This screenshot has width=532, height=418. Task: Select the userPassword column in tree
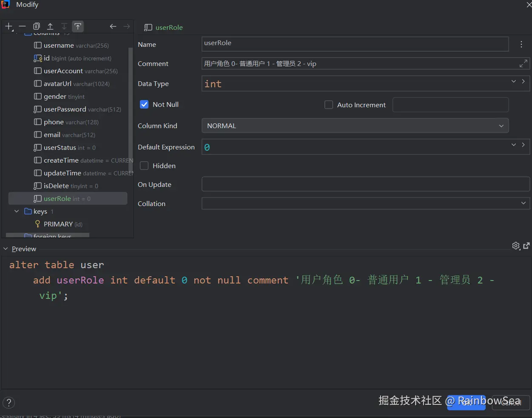[65, 109]
